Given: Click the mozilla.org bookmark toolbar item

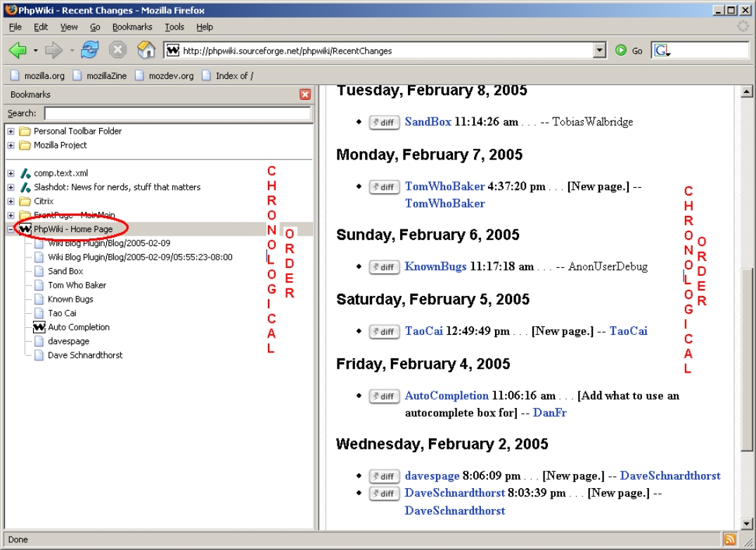Looking at the screenshot, I should (37, 76).
